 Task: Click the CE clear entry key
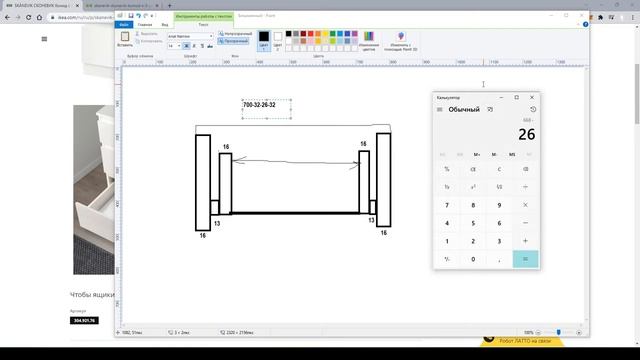tap(473, 169)
